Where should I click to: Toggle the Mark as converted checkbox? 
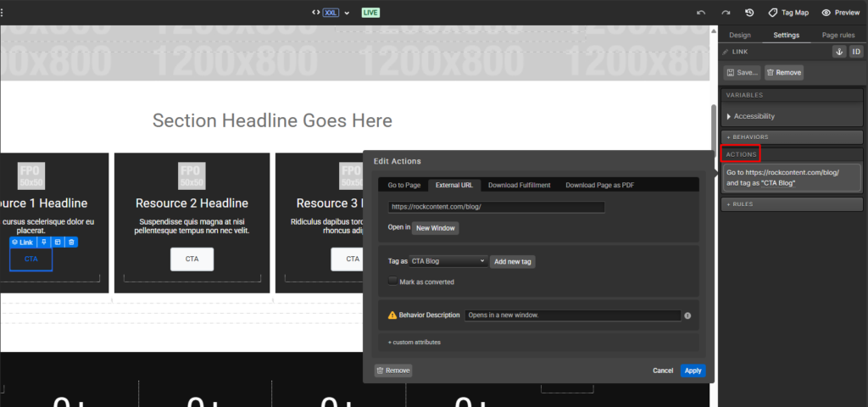[x=393, y=282]
